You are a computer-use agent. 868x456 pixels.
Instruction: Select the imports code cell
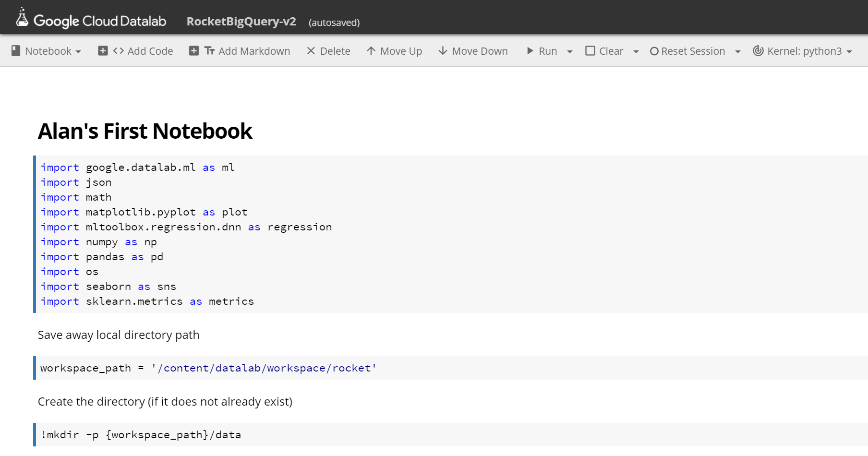(x=432, y=234)
